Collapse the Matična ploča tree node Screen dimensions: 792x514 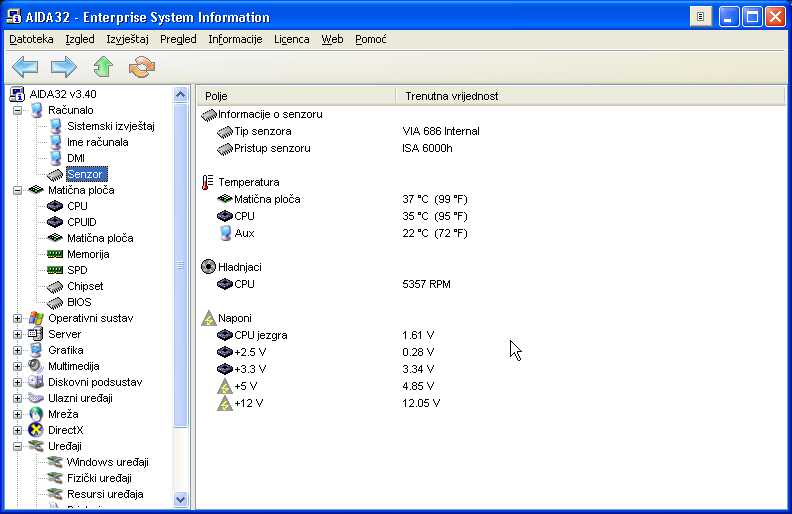tap(17, 190)
